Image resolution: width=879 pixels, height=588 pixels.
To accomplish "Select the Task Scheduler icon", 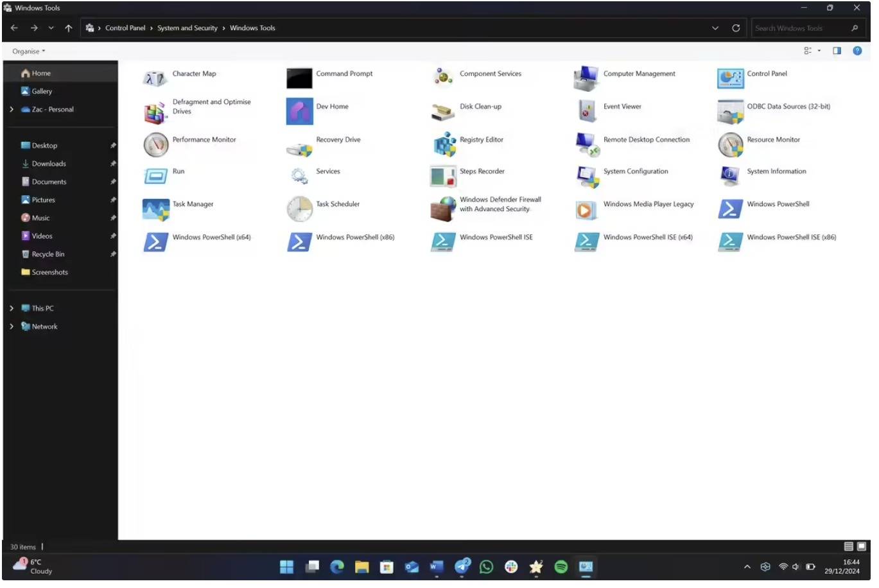I will [x=299, y=209].
